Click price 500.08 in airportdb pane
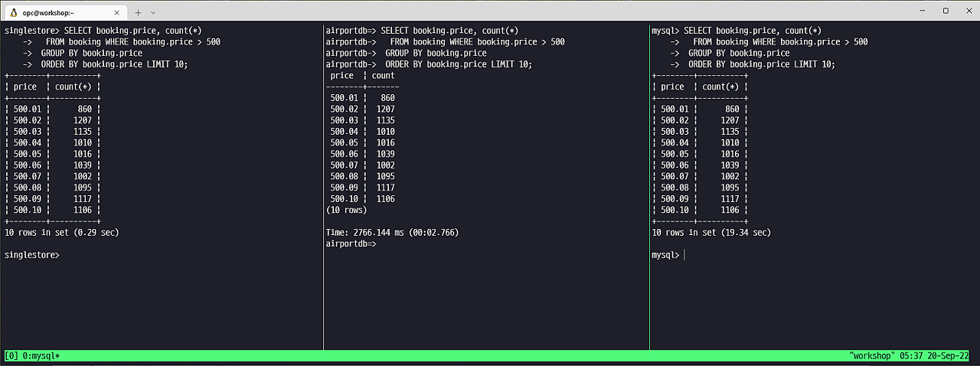Screen dimensions: 980x366 [x=344, y=176]
